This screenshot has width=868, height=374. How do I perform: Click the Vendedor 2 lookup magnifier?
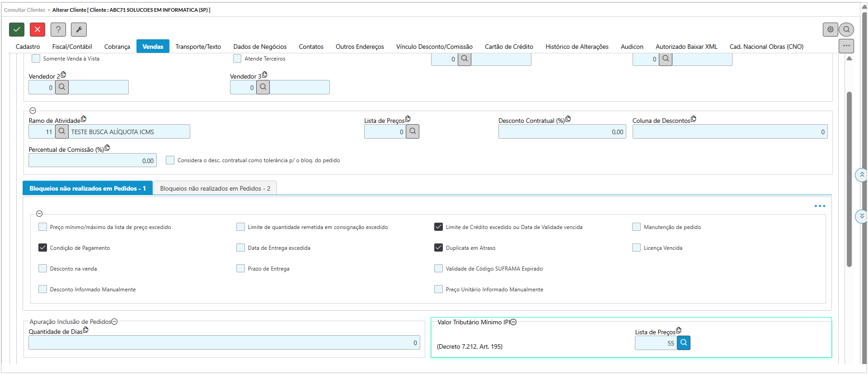62,87
